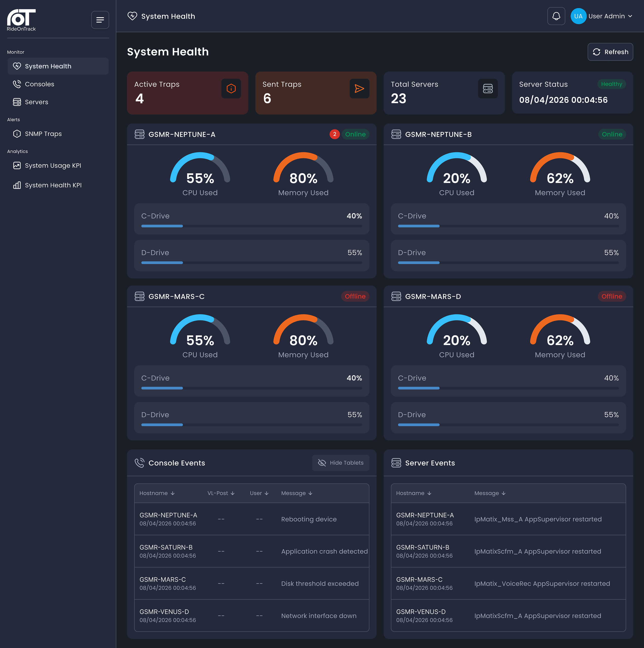Sort Server Events by Hostname
This screenshot has width=644, height=648.
(x=414, y=493)
